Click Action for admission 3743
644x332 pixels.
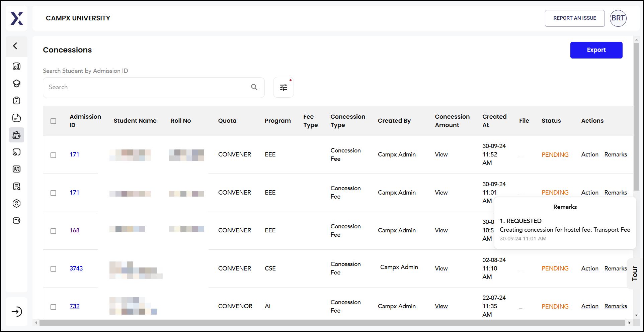pos(589,268)
